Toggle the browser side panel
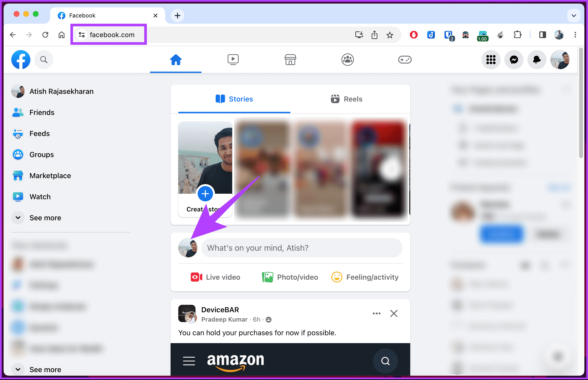The height and width of the screenshot is (380, 588). pyautogui.click(x=542, y=35)
